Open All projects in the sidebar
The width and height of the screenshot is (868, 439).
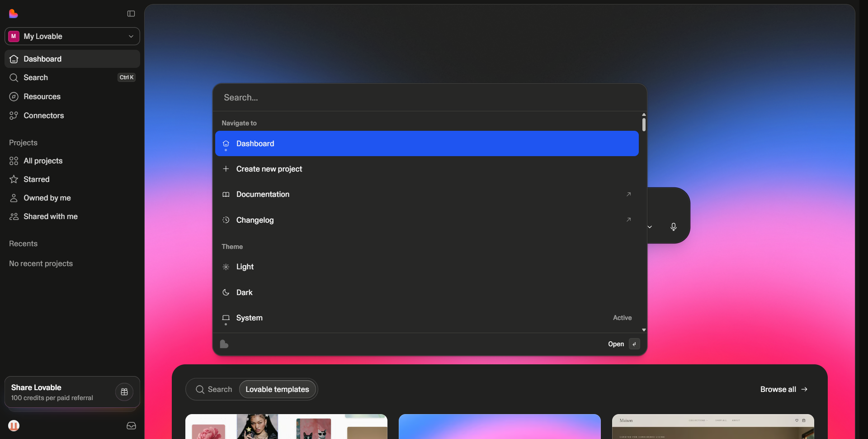[x=72, y=161]
